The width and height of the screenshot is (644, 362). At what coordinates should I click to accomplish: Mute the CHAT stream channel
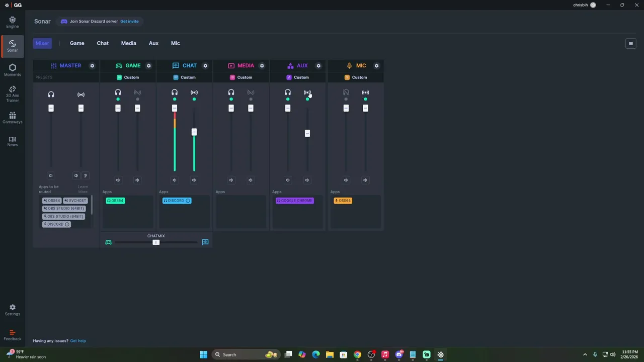pos(194,180)
